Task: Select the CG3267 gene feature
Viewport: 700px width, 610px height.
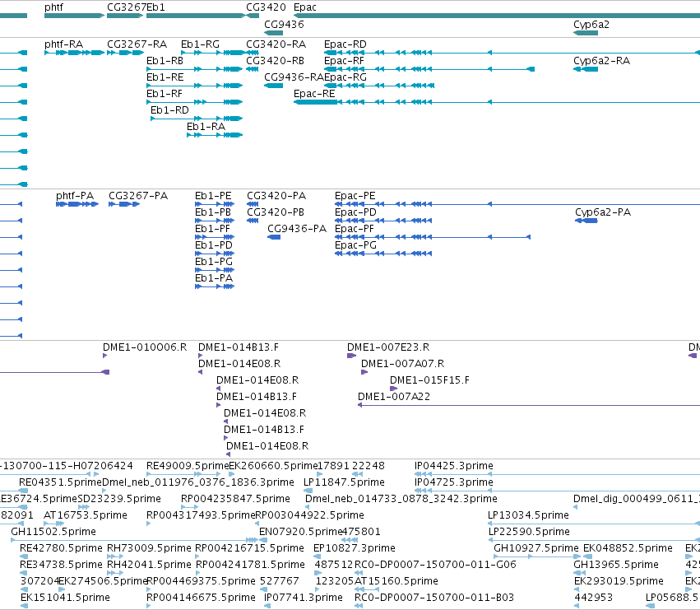Action: tap(125, 16)
